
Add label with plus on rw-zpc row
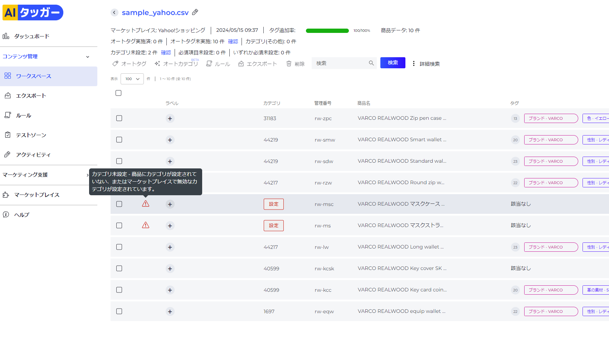pyautogui.click(x=170, y=118)
